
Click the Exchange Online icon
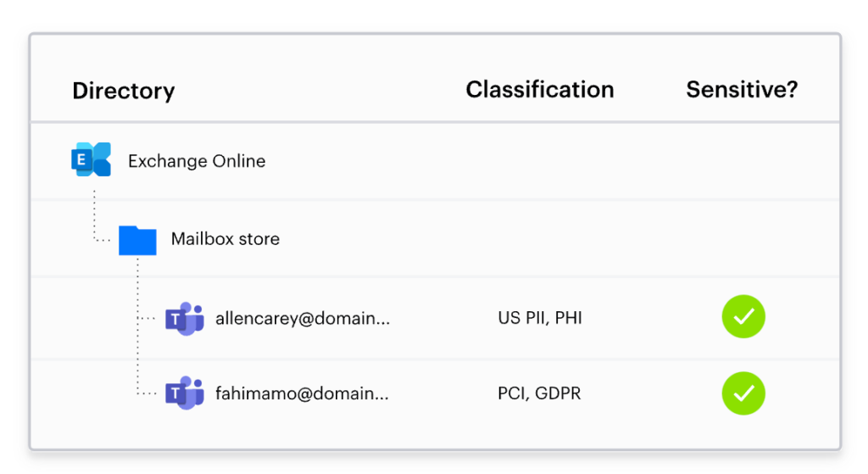tap(92, 159)
